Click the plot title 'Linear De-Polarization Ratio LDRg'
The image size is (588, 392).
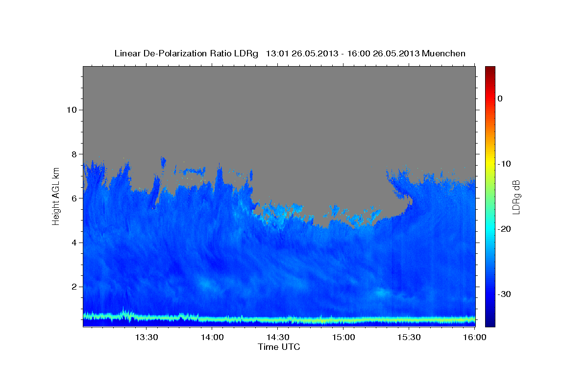coord(186,53)
